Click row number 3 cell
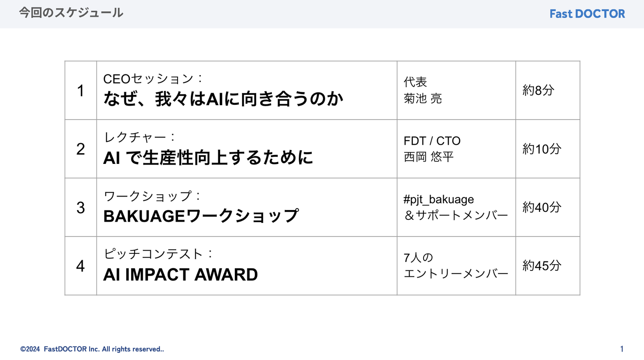 [x=80, y=207]
